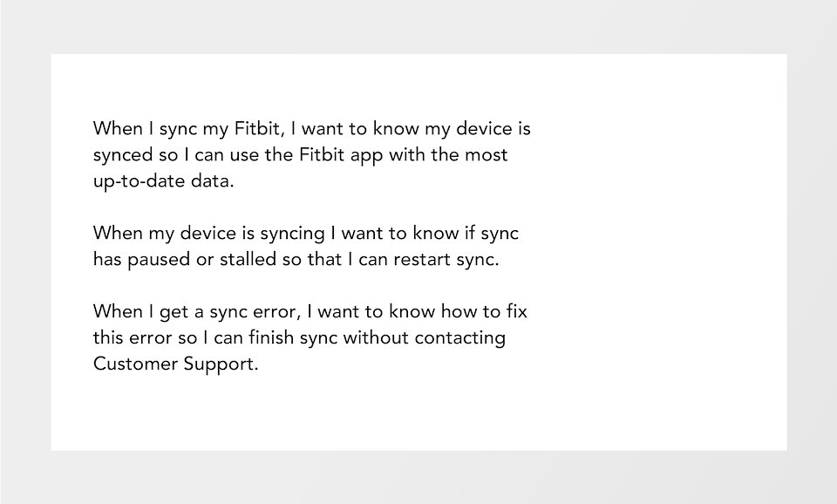Click the gray background below the white card
Viewport: 837px width, 504px height.
point(418,478)
